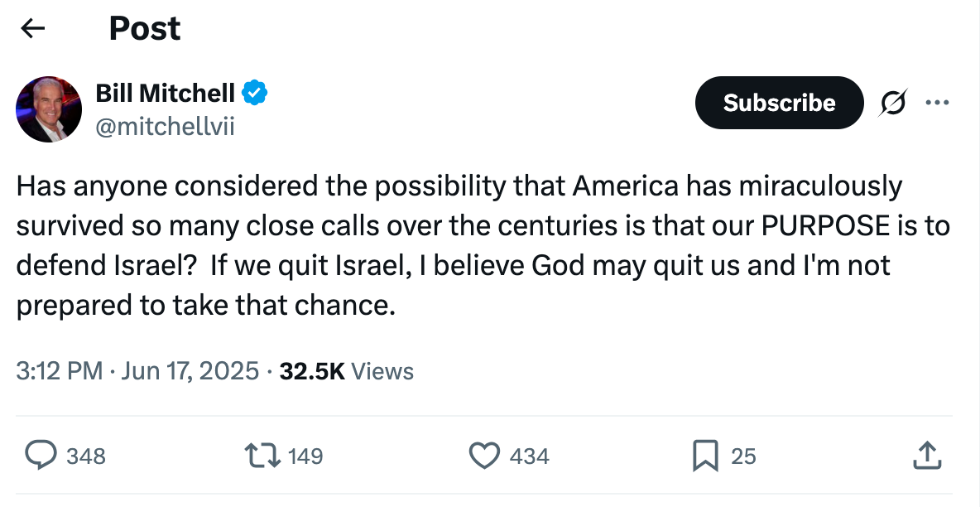Screen dimensions: 980x507
Task: Repost using the arrows icon
Action: coord(262,456)
